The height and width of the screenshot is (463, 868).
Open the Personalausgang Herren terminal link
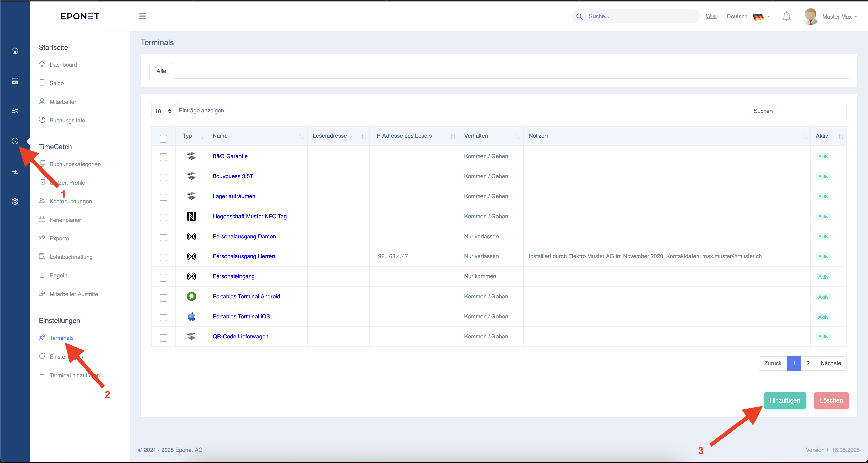click(x=244, y=256)
